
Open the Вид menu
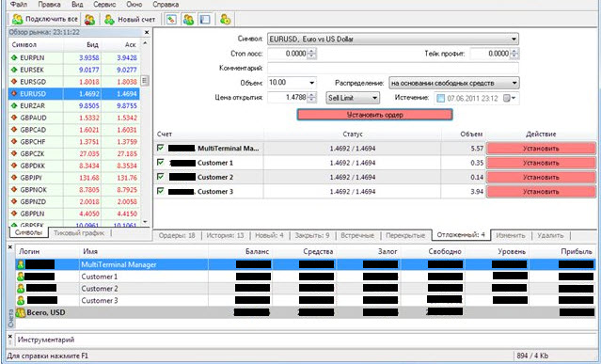coord(77,5)
